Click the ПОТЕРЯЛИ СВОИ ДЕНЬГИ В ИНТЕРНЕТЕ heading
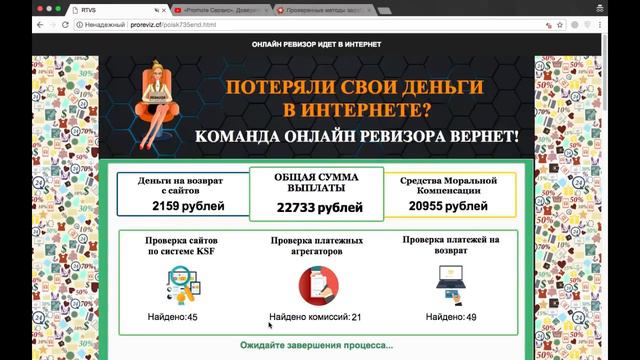The image size is (640, 360). [x=354, y=98]
